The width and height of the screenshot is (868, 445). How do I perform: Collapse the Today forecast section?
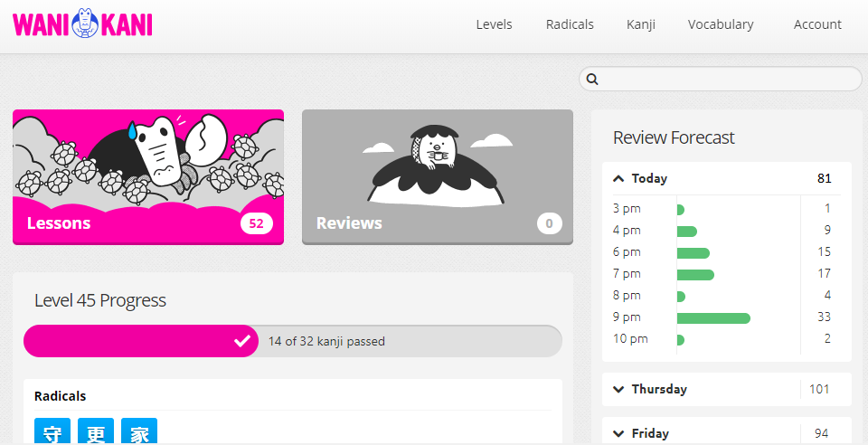point(726,178)
